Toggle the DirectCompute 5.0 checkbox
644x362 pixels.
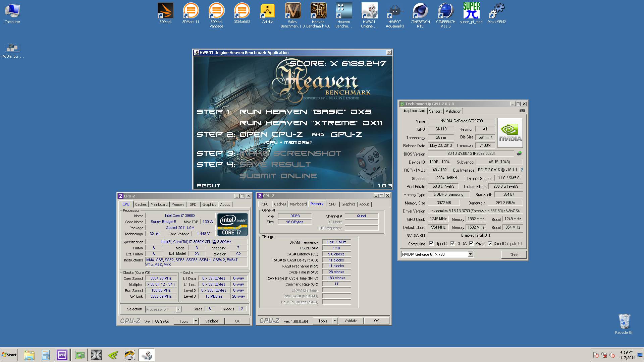pos(490,244)
